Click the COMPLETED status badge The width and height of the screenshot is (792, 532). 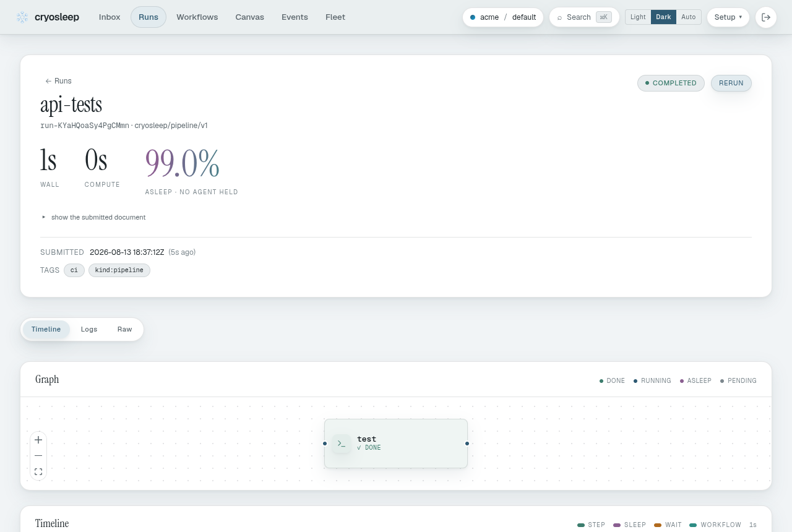671,83
